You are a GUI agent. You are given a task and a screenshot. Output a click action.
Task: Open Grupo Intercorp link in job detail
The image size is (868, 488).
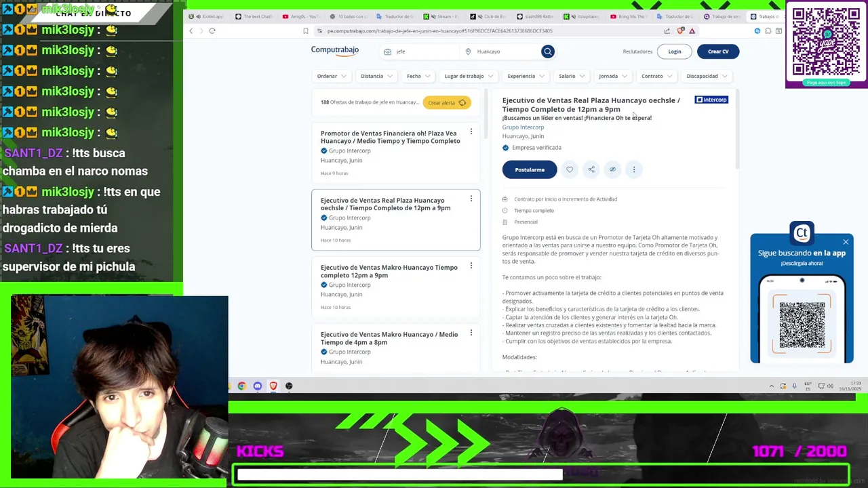click(x=523, y=127)
